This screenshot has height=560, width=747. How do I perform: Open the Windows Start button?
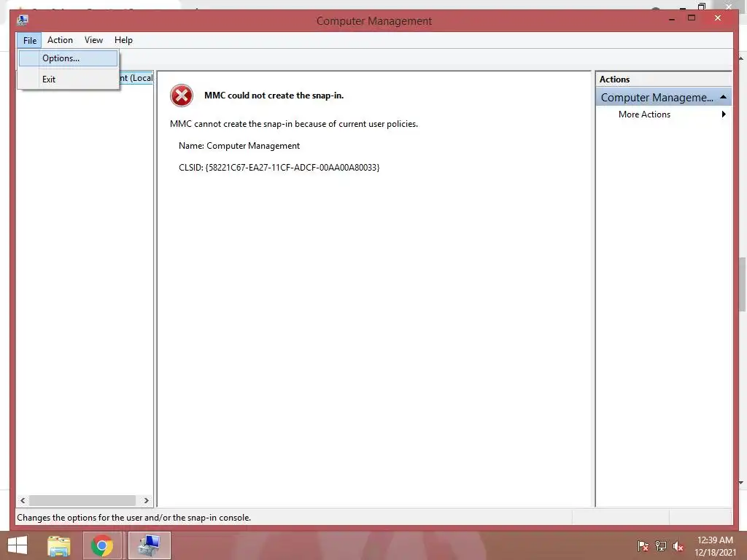coord(18,545)
